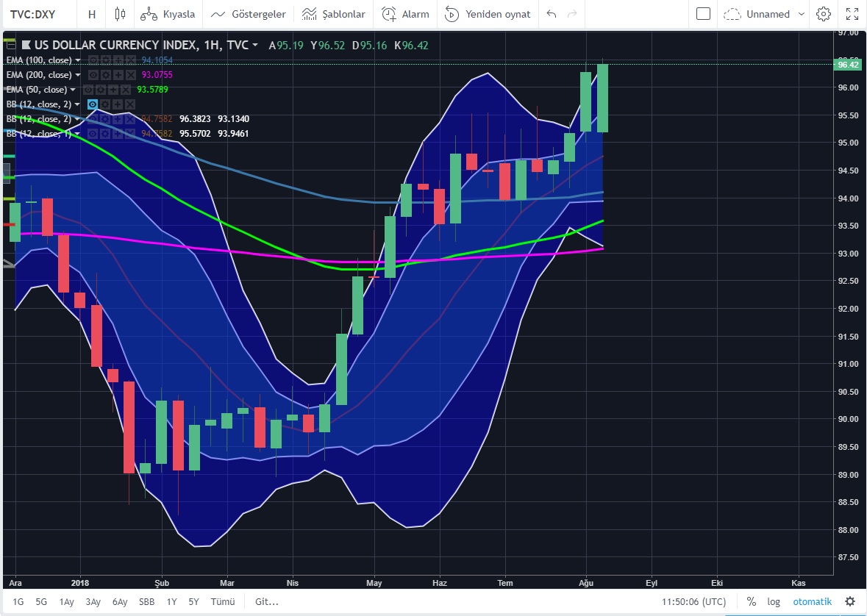
Task: Start Yeniden oynat bar replay
Action: 488,14
